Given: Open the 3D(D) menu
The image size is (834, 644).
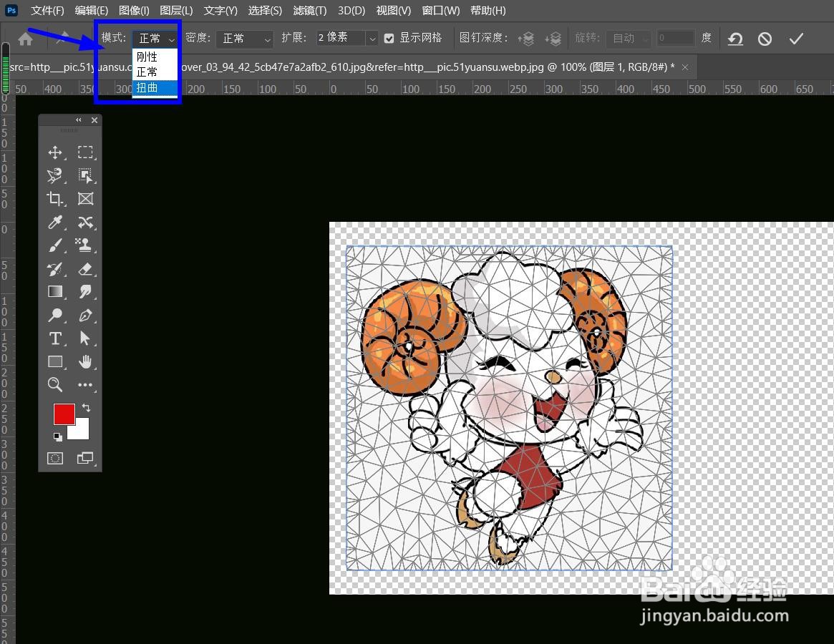Looking at the screenshot, I should coord(351,11).
